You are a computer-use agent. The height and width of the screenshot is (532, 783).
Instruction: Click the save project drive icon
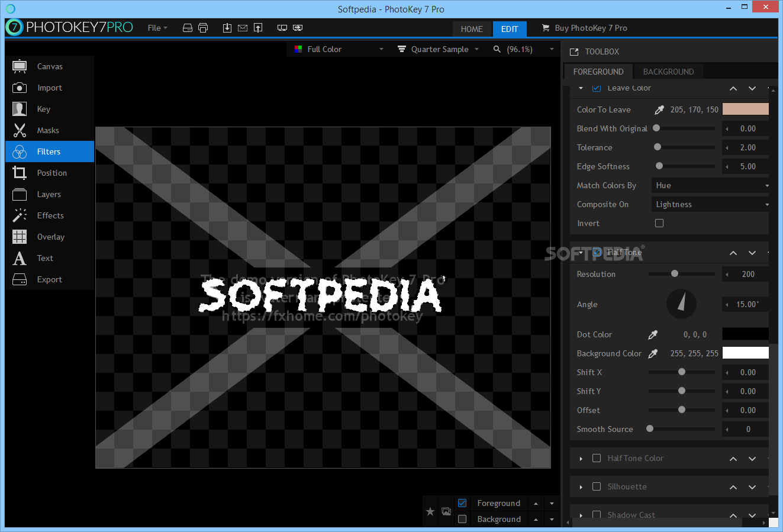[188, 28]
